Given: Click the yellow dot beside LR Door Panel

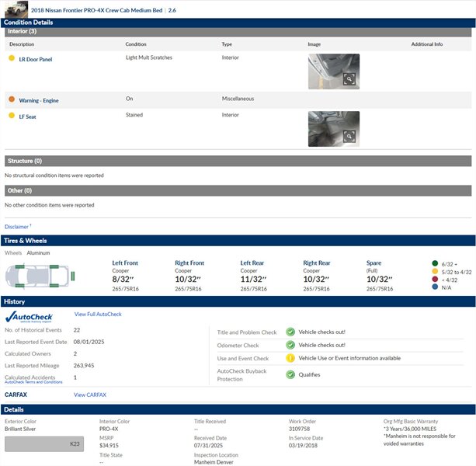Looking at the screenshot, I should coord(11,59).
